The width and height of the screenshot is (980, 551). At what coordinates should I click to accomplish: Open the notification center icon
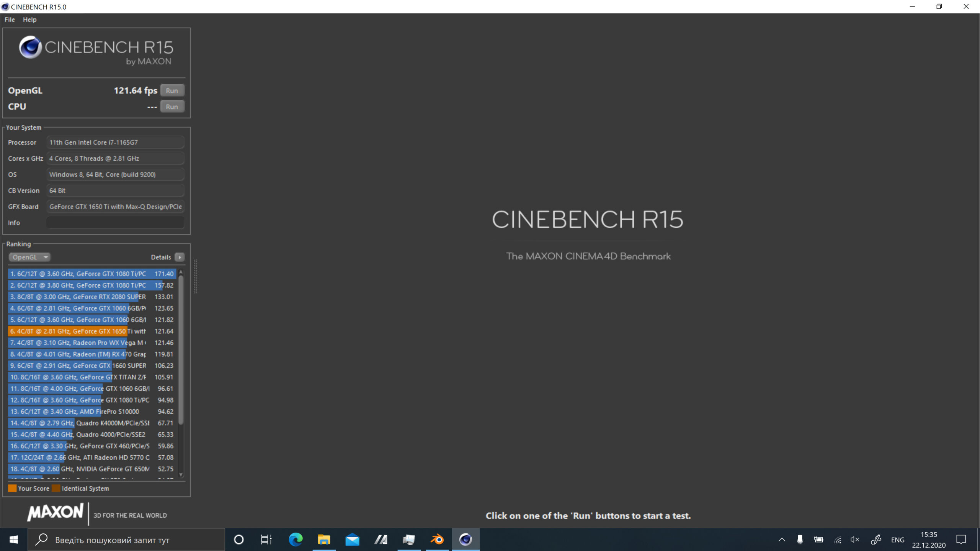click(961, 540)
